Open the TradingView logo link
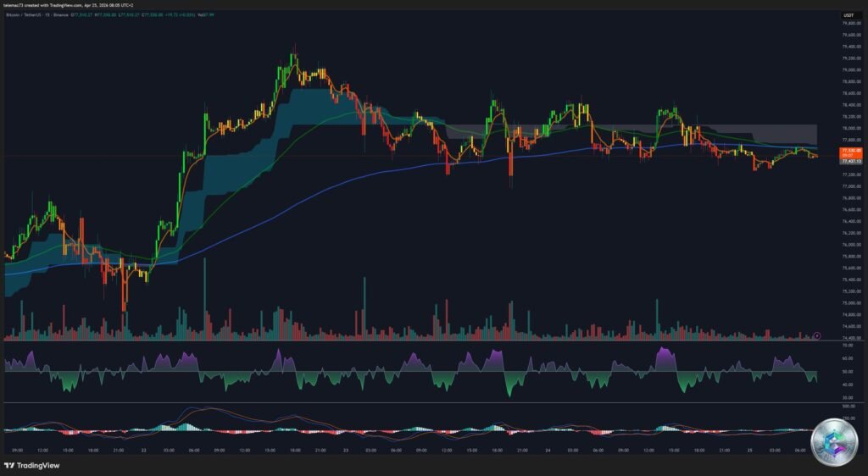The width and height of the screenshot is (868, 476). point(32,466)
